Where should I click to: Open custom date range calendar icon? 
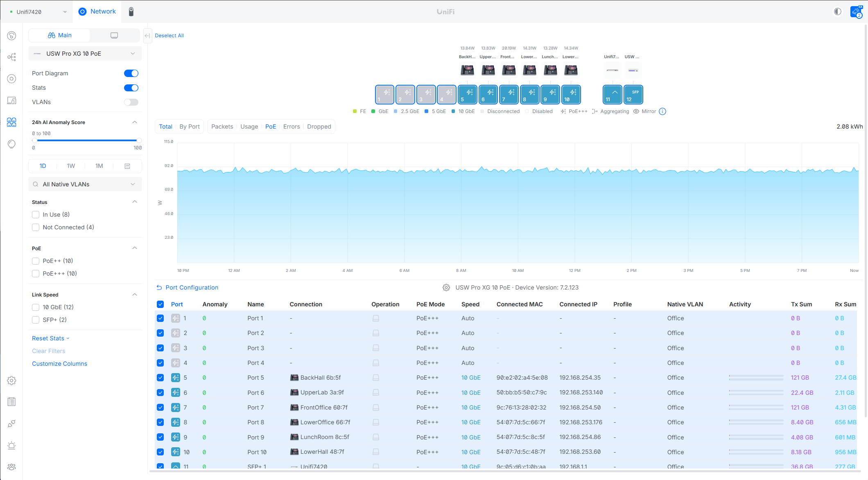coord(127,166)
